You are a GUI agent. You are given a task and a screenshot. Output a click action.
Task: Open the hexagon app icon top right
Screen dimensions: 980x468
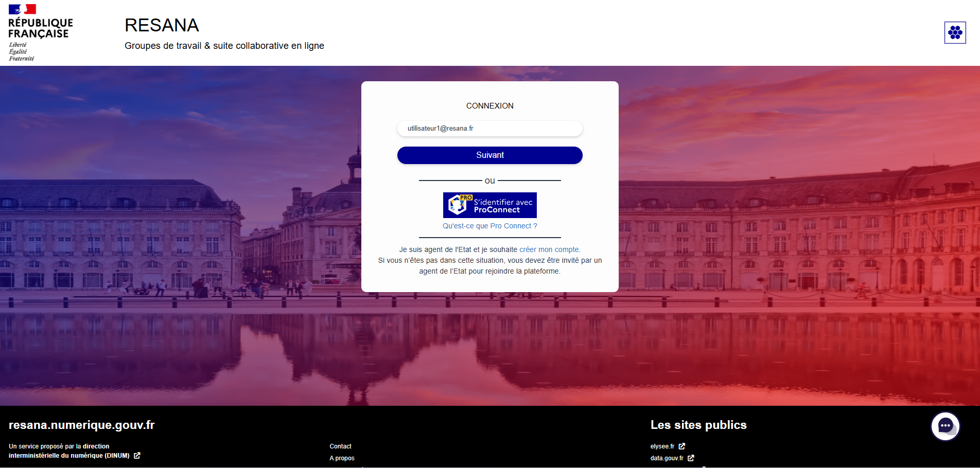(x=955, y=32)
